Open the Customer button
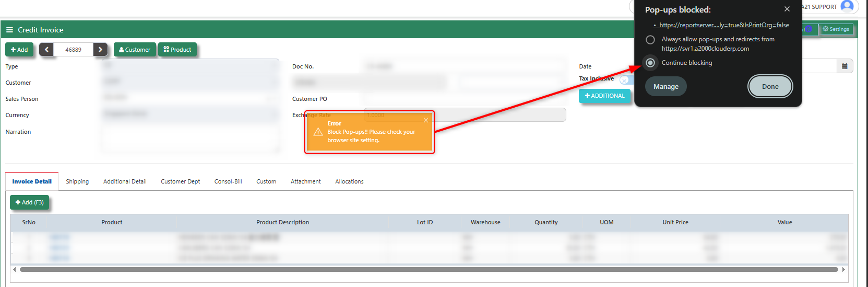 [x=135, y=50]
